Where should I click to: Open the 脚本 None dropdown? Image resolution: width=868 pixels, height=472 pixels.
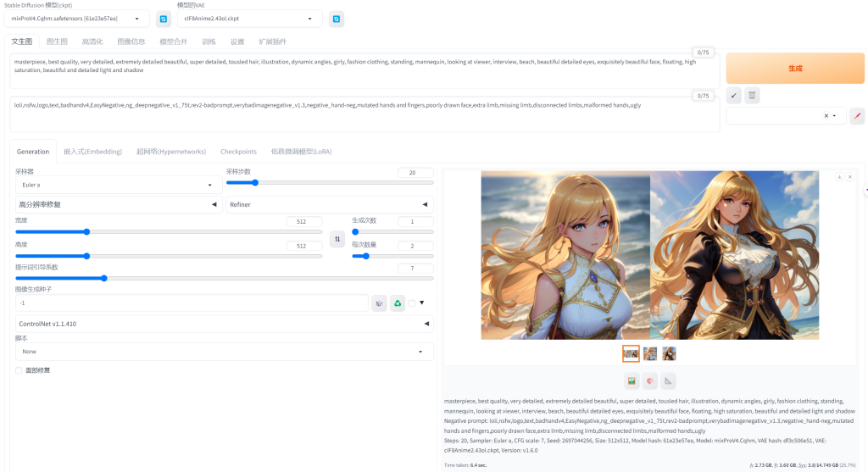point(224,351)
